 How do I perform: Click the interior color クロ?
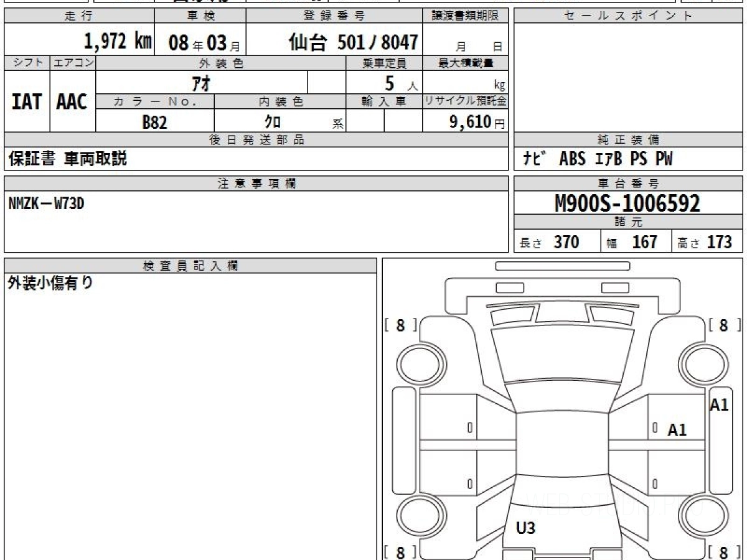coord(273,121)
